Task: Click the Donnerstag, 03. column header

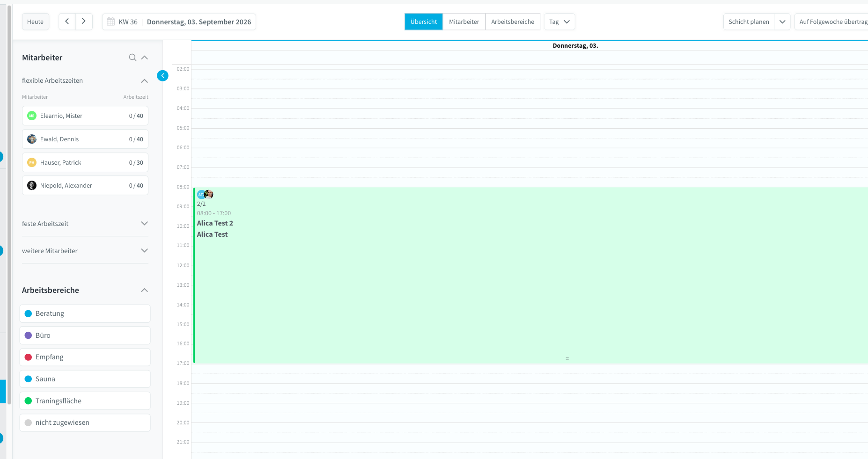Action: [575, 46]
